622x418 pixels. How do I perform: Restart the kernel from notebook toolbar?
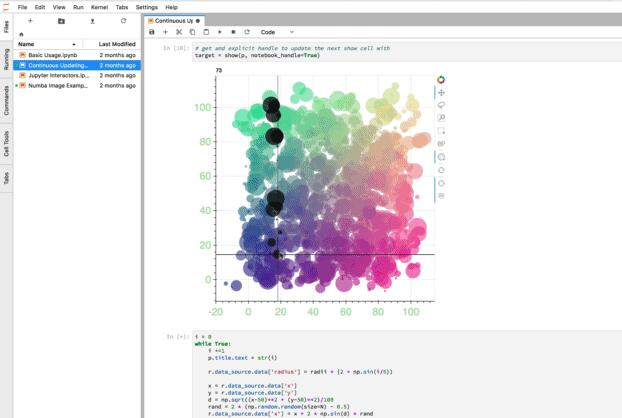pyautogui.click(x=246, y=32)
